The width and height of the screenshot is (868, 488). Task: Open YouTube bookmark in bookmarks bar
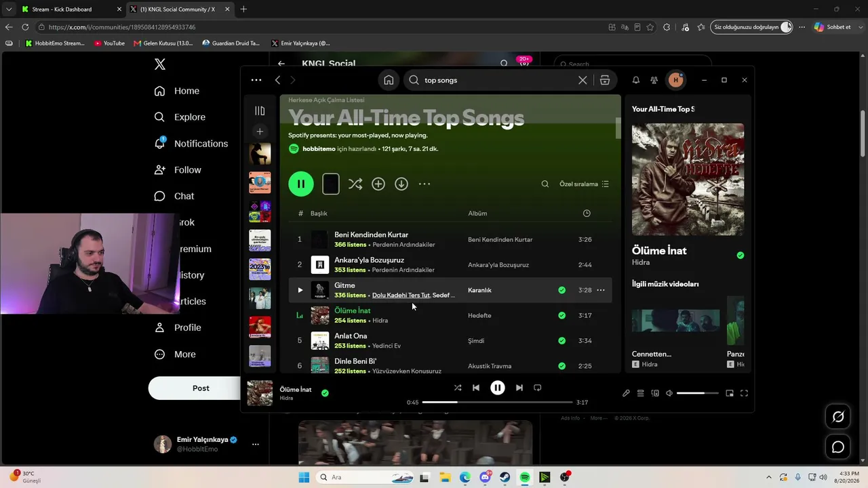(x=110, y=43)
